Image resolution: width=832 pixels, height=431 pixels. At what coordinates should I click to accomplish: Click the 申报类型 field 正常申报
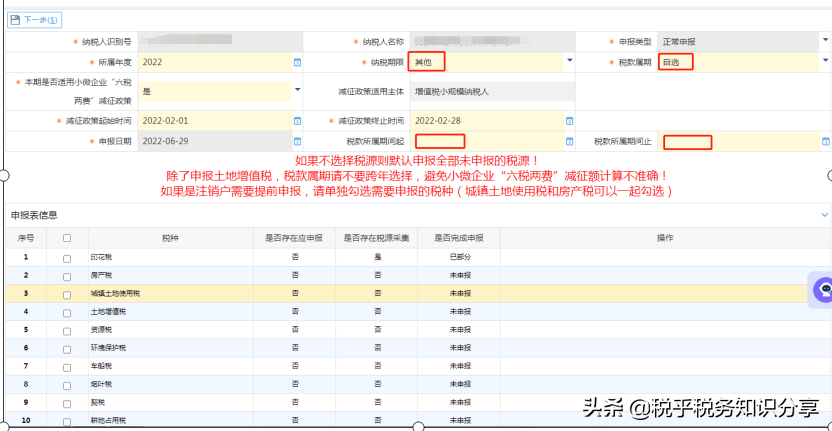point(740,41)
